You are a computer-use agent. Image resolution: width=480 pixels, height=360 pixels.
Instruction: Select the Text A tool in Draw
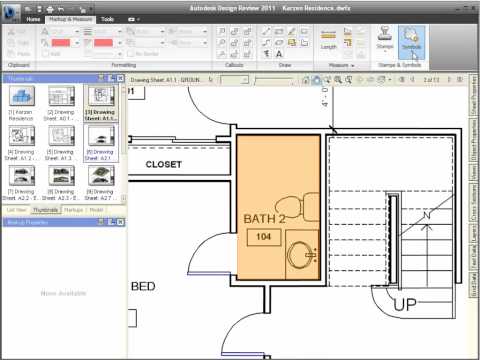(x=279, y=54)
